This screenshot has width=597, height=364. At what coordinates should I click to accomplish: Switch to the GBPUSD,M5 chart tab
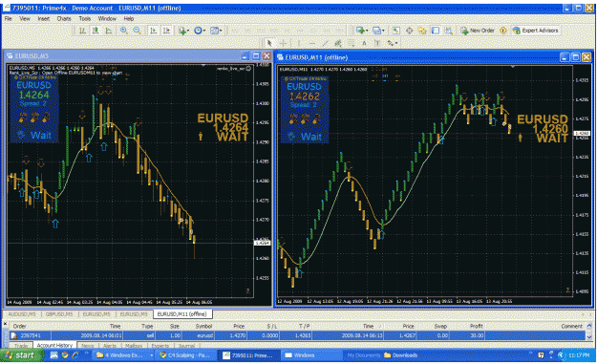coord(59,314)
